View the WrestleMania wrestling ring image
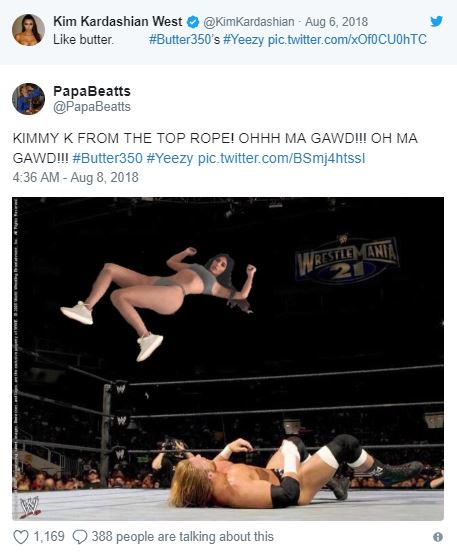This screenshot has width=457, height=554. [228, 359]
